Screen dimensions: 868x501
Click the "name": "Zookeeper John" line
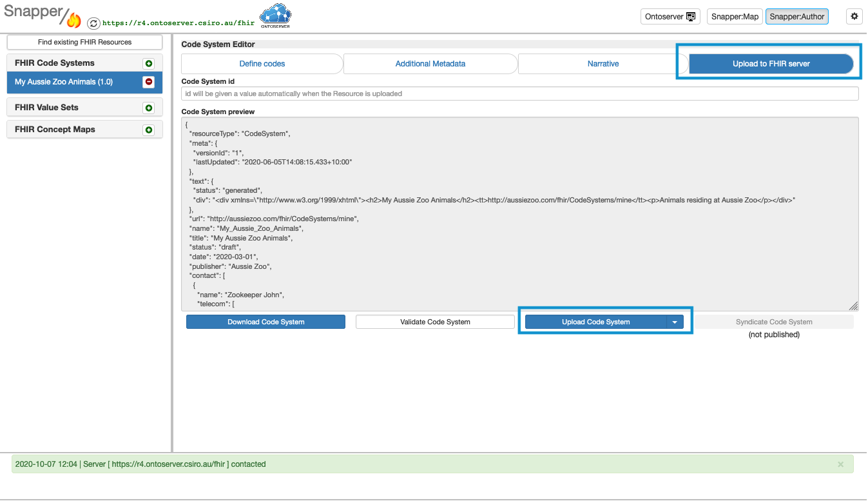(240, 294)
